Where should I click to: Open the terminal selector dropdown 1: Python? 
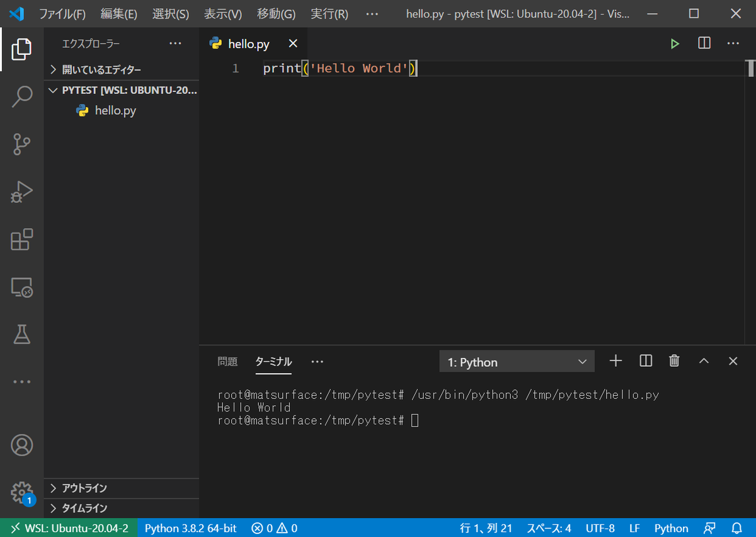point(517,362)
